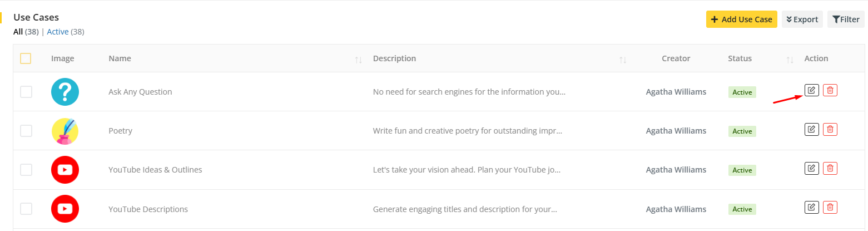The width and height of the screenshot is (868, 231).
Task: Edit the YouTube Descriptions use case
Action: (811, 207)
